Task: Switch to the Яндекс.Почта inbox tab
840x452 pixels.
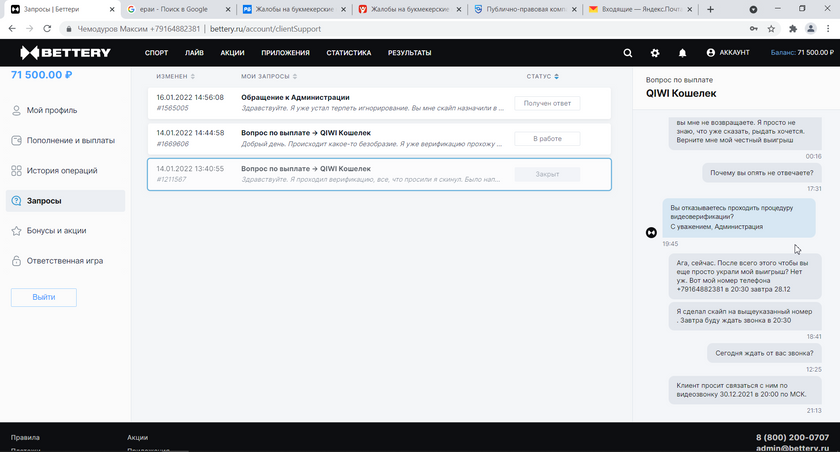Action: pyautogui.click(x=639, y=9)
